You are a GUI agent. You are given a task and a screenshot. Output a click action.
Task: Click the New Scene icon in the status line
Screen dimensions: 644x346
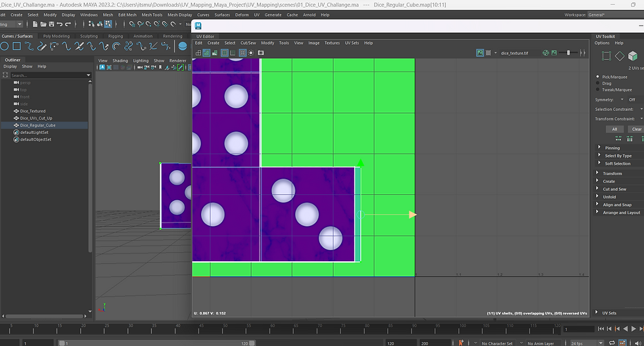pyautogui.click(x=35, y=24)
